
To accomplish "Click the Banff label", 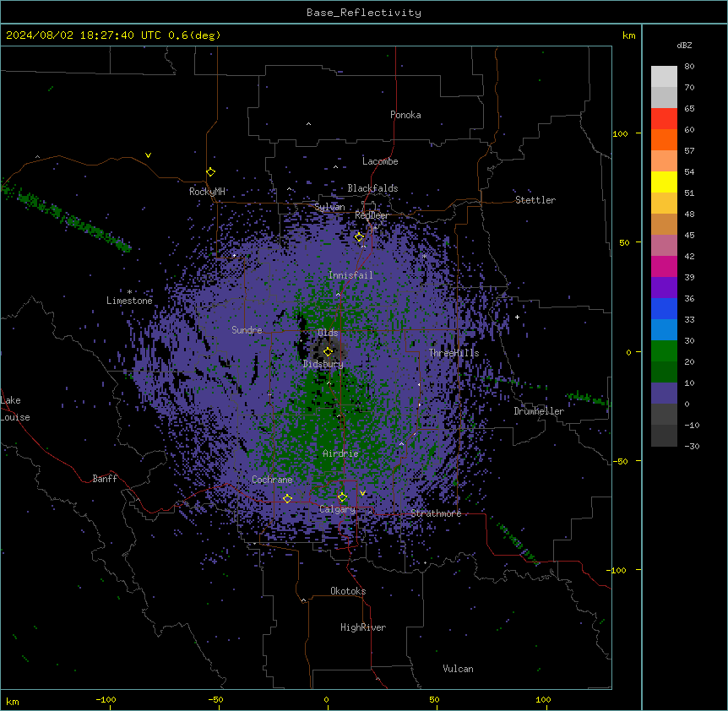I will [105, 479].
